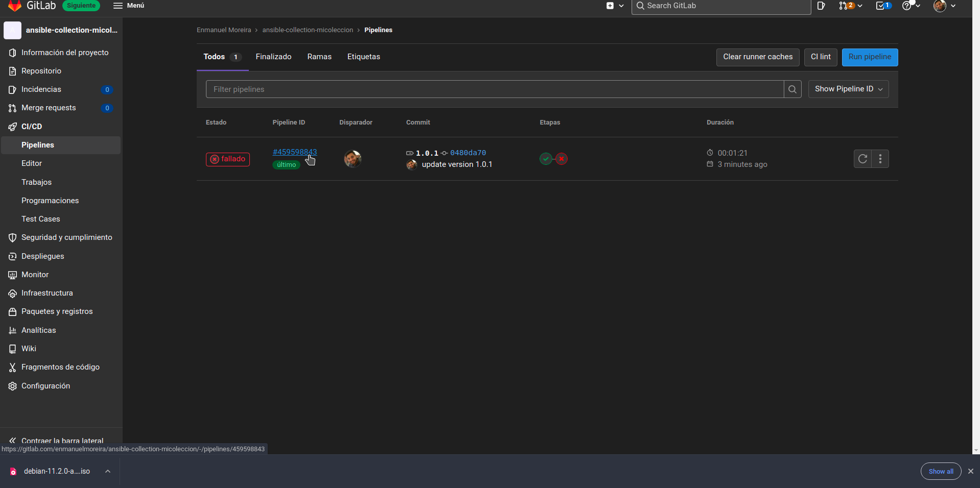This screenshot has width=980, height=488.
Task: Click the Siguiente badge
Action: [x=81, y=6]
